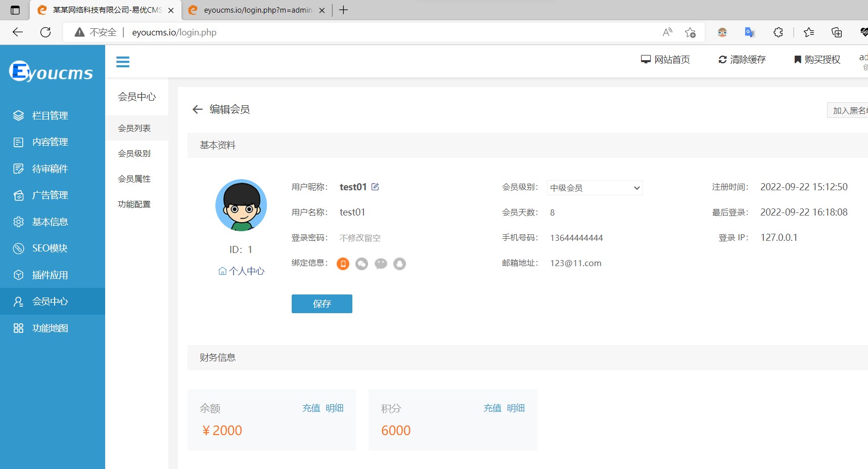Viewport: 868px width, 469px height.
Task: Open 广告管理 in the sidebar
Action: click(x=53, y=195)
